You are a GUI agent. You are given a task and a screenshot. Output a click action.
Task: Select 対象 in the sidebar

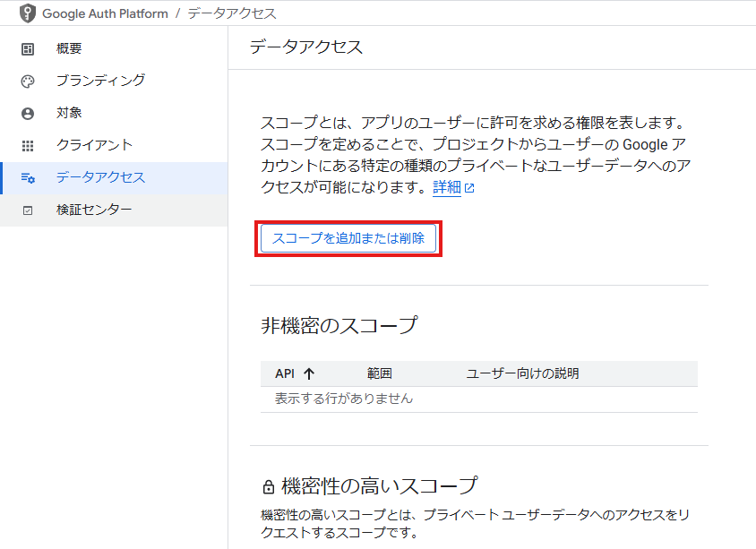tap(114, 113)
